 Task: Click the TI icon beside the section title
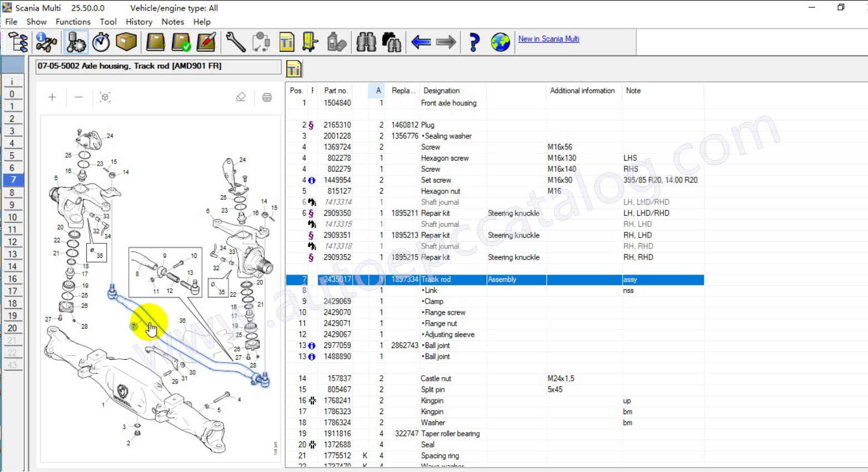(x=294, y=69)
